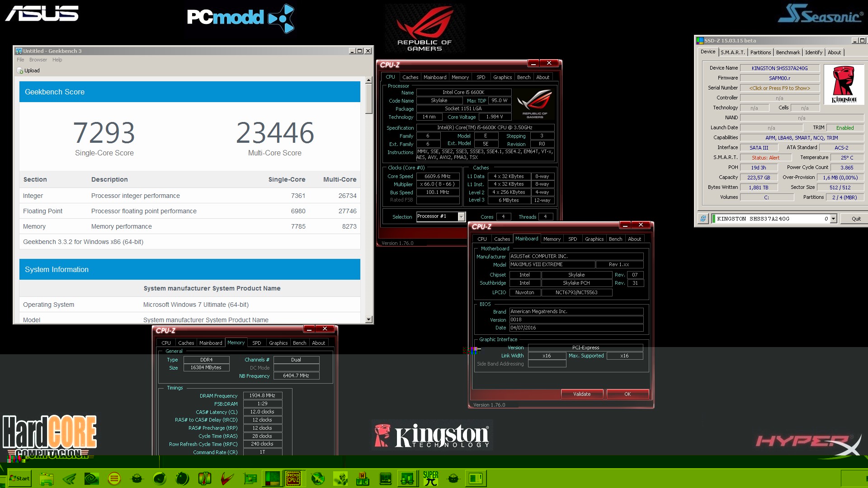Open the Browser menu in Geekbench
Viewport: 868px width, 488px height.
(38, 60)
